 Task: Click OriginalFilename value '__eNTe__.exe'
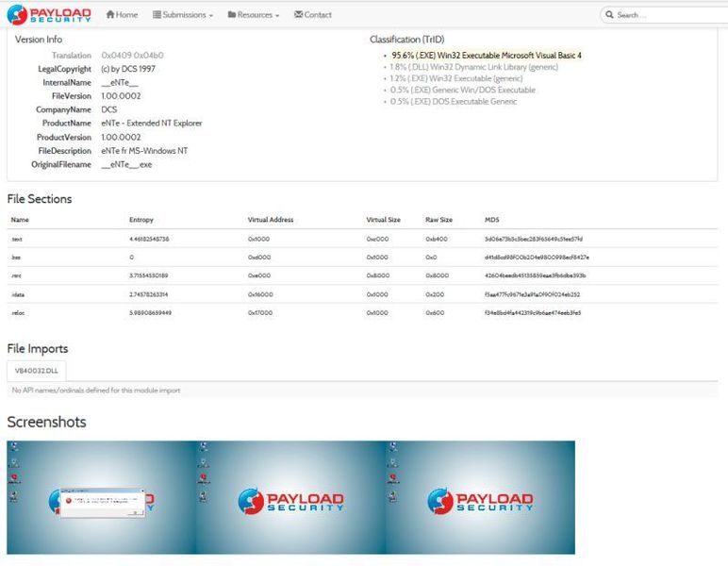(x=126, y=164)
